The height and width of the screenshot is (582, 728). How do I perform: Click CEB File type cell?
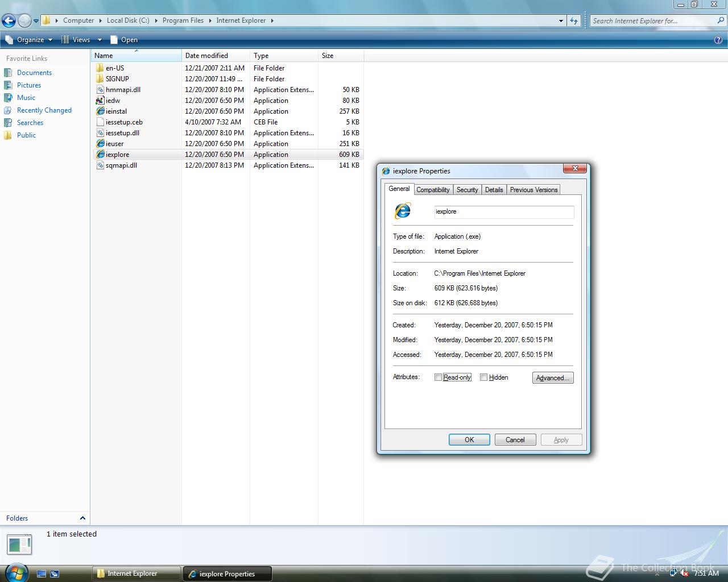tap(266, 122)
